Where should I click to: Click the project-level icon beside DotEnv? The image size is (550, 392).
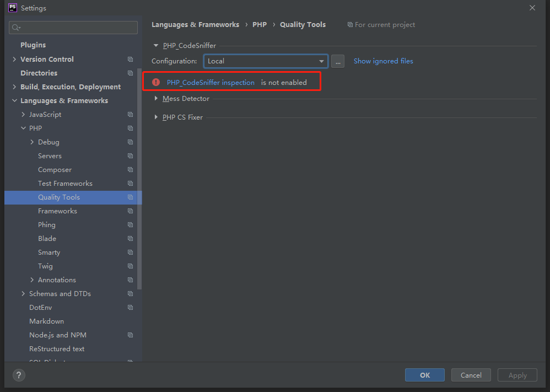point(131,308)
